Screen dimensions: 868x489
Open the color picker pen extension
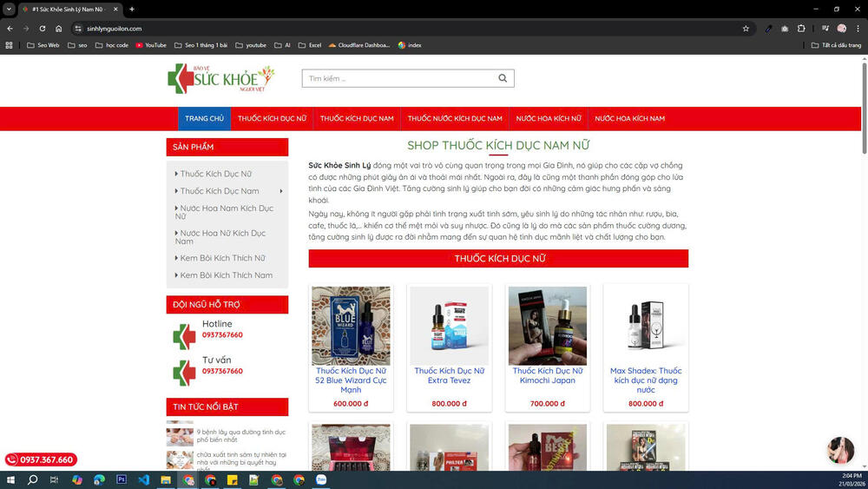[x=768, y=29]
